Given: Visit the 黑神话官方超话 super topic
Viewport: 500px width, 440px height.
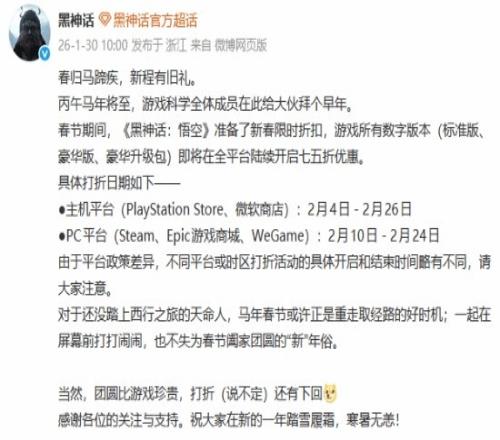Looking at the screenshot, I should (x=155, y=20).
